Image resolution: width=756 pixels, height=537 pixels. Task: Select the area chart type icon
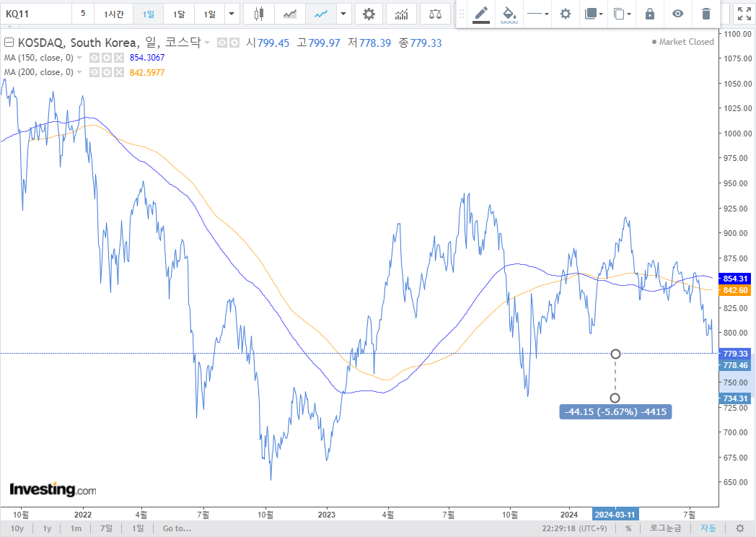[290, 14]
